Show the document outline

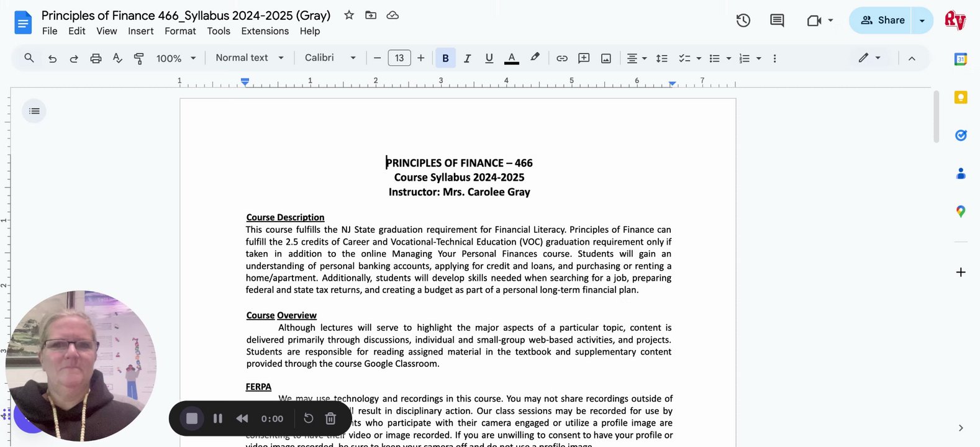coord(34,111)
